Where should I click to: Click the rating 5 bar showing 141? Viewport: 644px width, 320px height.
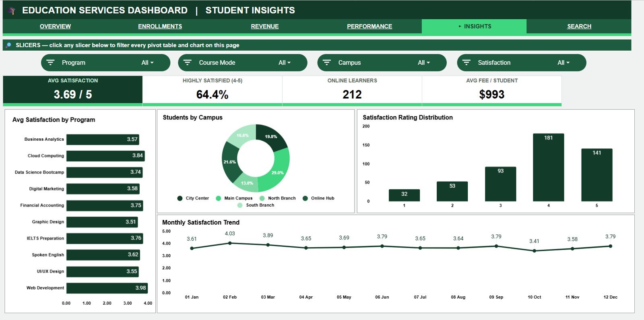(597, 175)
